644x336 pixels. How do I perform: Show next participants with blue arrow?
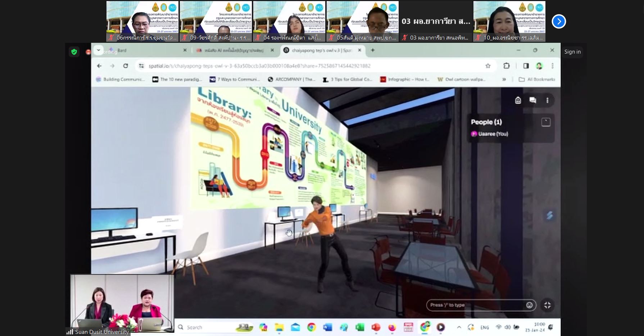pos(558,22)
